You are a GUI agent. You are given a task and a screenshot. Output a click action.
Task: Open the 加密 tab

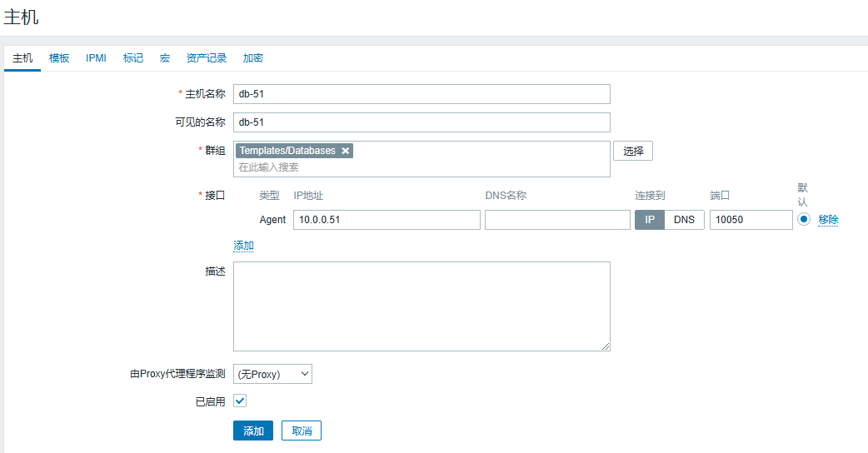pyautogui.click(x=253, y=58)
